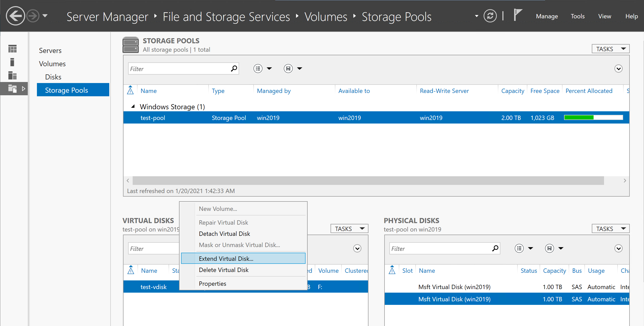The width and height of the screenshot is (644, 326).
Task: Open the Help menu
Action: tap(632, 16)
